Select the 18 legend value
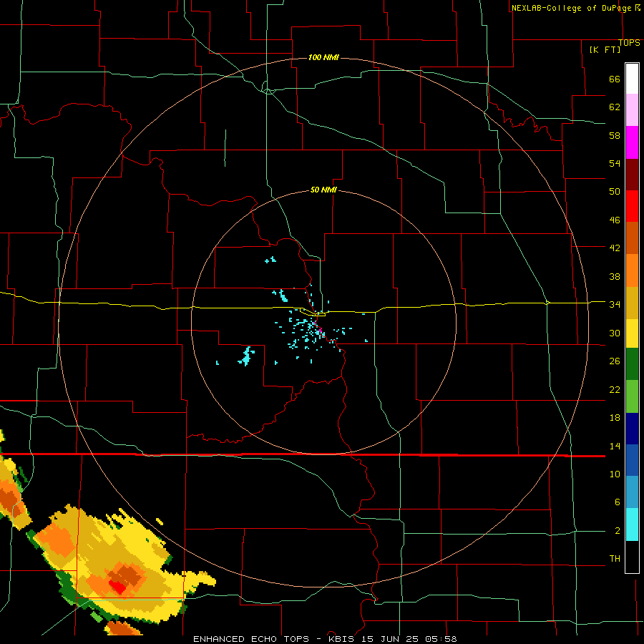Screen dimensions: 644x644 pyautogui.click(x=615, y=418)
